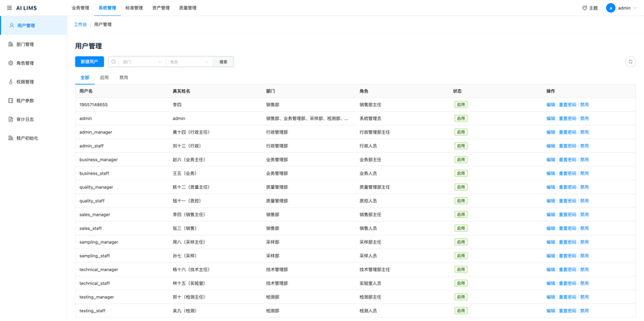644x321 pixels.
Task: Open 权限管理 in the sidebar
Action: pyautogui.click(x=25, y=82)
